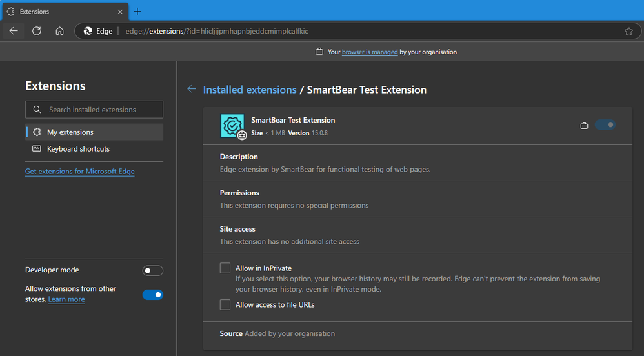Click 'This extension requires no special permissions'
Screen dimensions: 644x356
(x=294, y=205)
